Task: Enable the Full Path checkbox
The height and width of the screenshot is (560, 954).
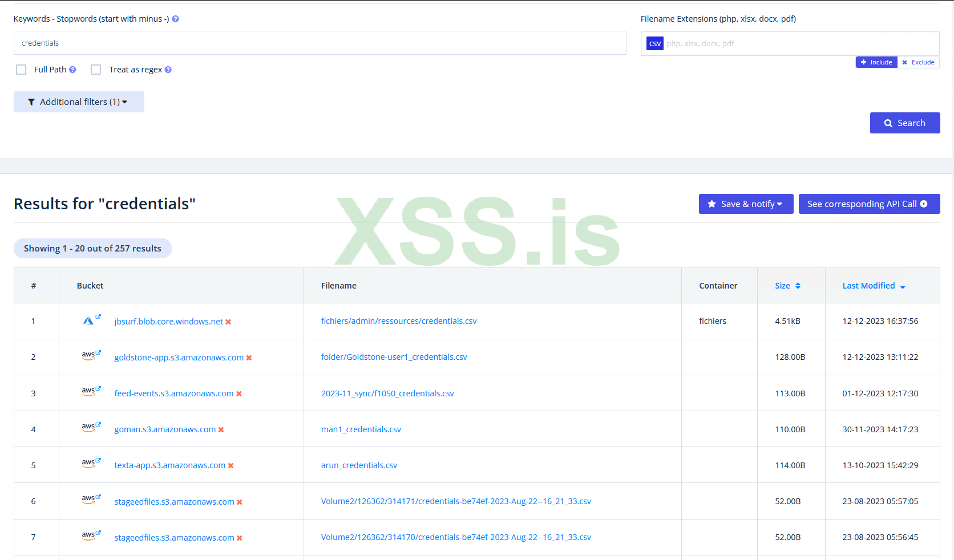Action: coord(21,70)
